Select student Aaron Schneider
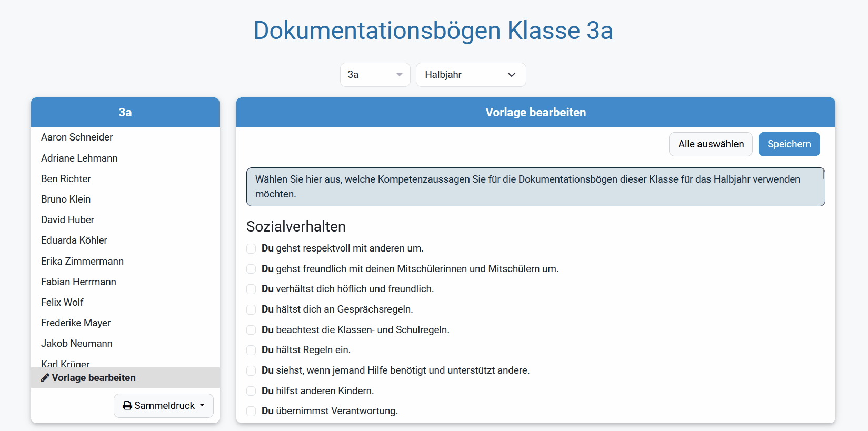 [x=125, y=137]
